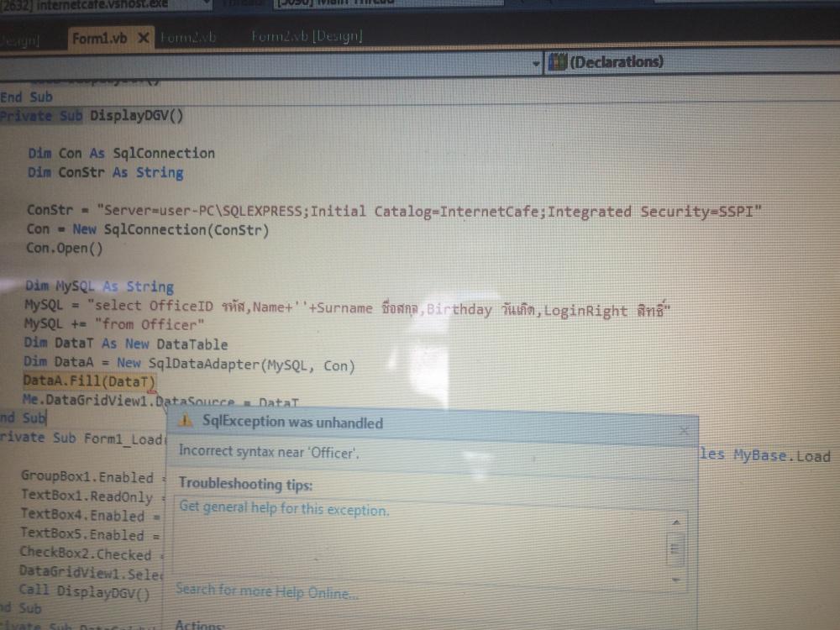The width and height of the screenshot is (840, 630).
Task: Click the MySQL select OfficeID query line
Action: 347,307
